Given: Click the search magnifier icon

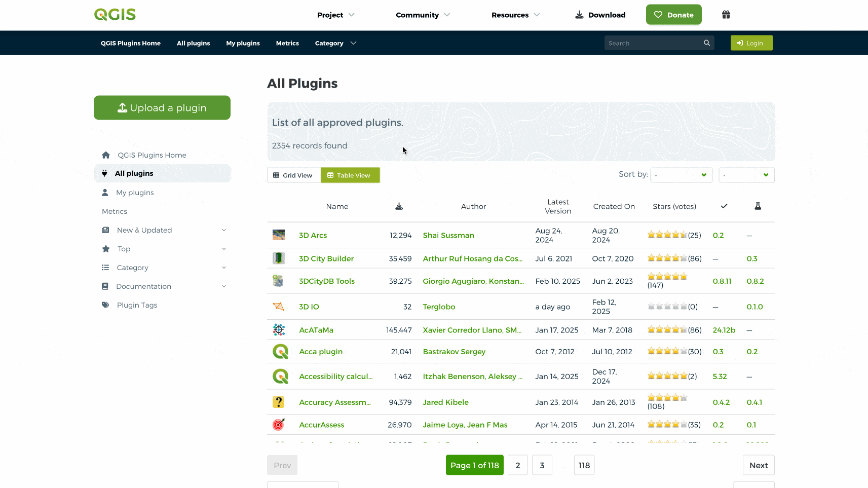Looking at the screenshot, I should (706, 43).
